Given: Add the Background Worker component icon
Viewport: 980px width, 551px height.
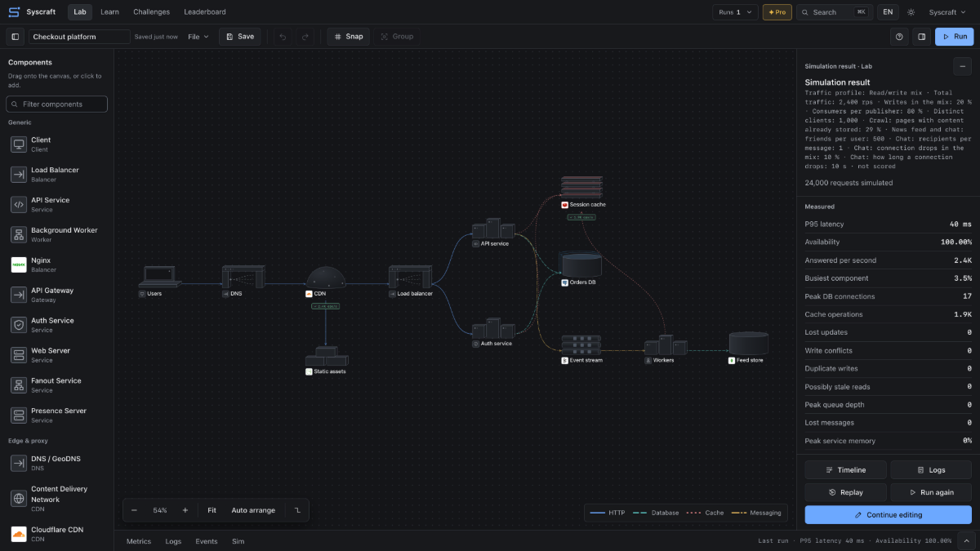Looking at the screenshot, I should 19,234.
